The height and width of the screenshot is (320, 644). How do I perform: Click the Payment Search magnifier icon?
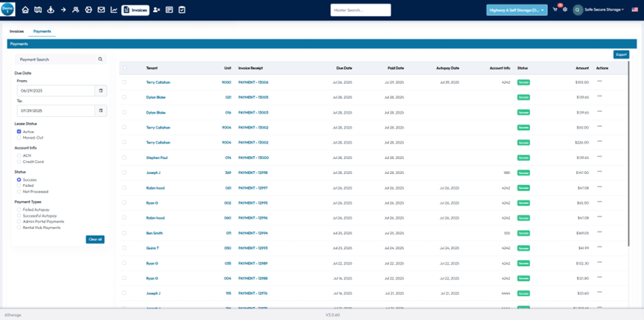tap(100, 59)
